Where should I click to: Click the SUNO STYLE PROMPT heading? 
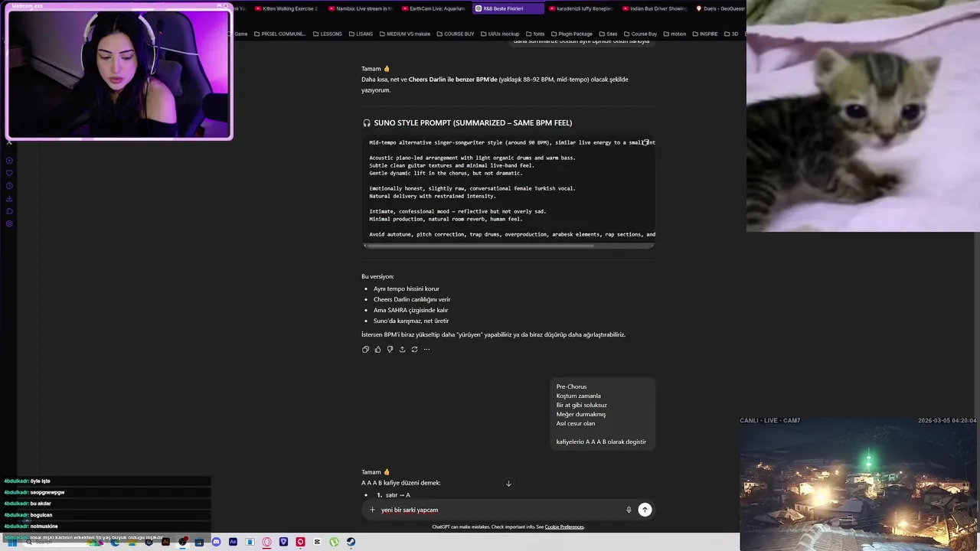[472, 122]
